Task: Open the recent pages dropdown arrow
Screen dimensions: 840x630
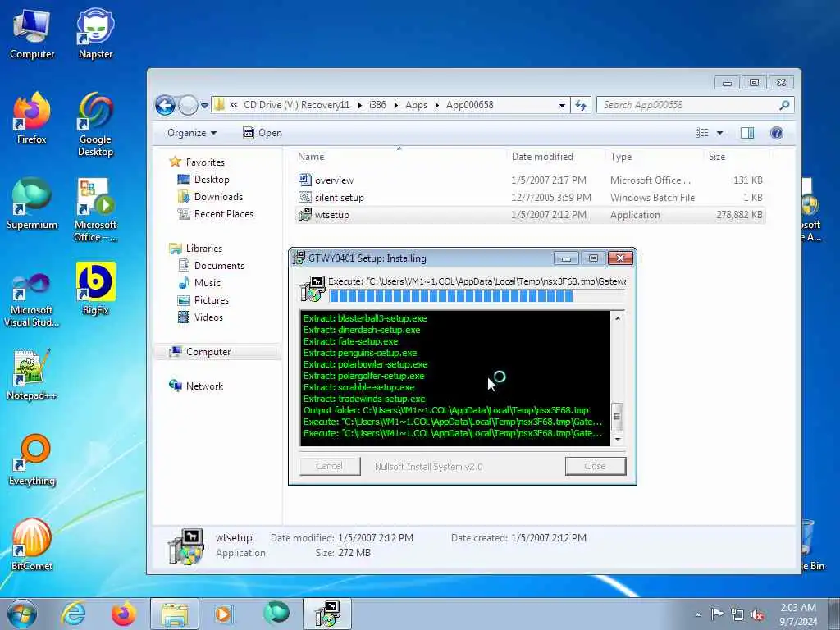Action: (204, 106)
